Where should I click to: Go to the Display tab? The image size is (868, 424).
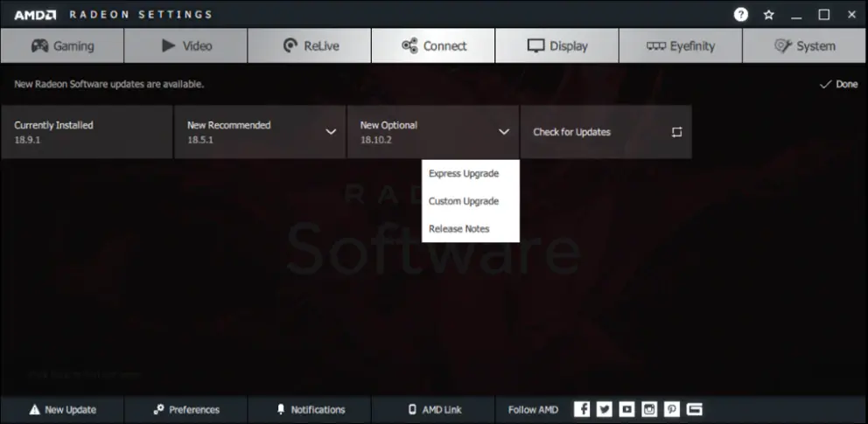556,45
